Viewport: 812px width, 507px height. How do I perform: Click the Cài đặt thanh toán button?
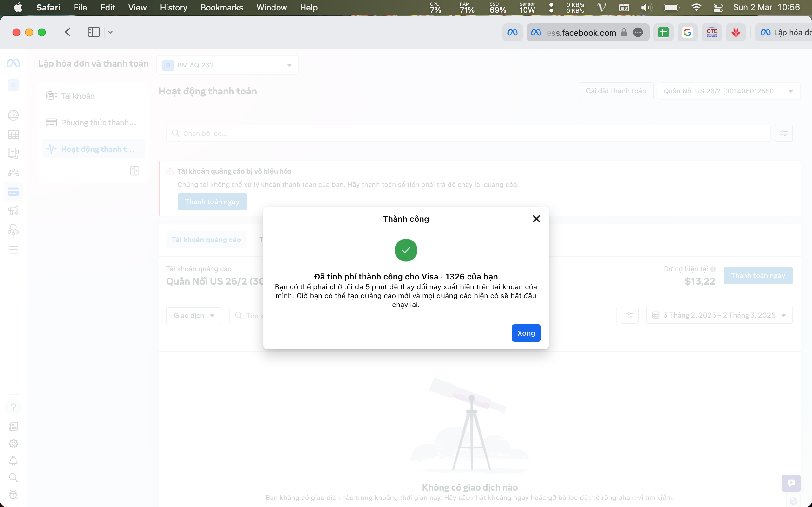coord(616,91)
